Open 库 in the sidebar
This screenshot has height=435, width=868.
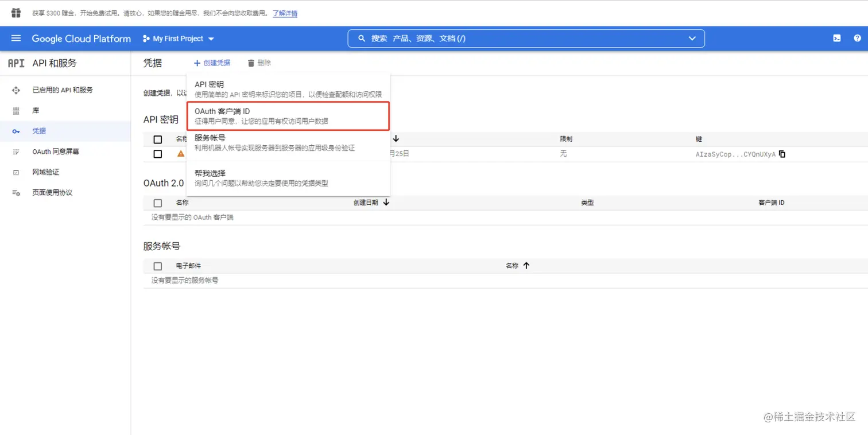tap(36, 110)
